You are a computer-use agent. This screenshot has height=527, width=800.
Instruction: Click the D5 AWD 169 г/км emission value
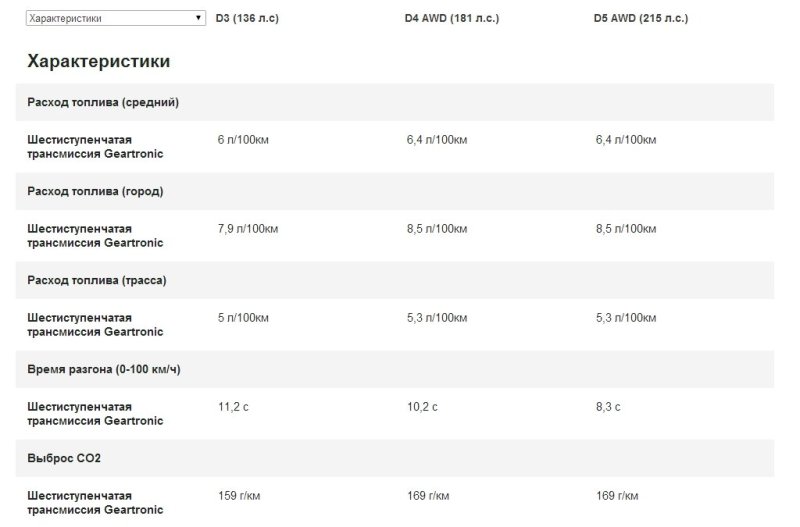click(x=617, y=496)
